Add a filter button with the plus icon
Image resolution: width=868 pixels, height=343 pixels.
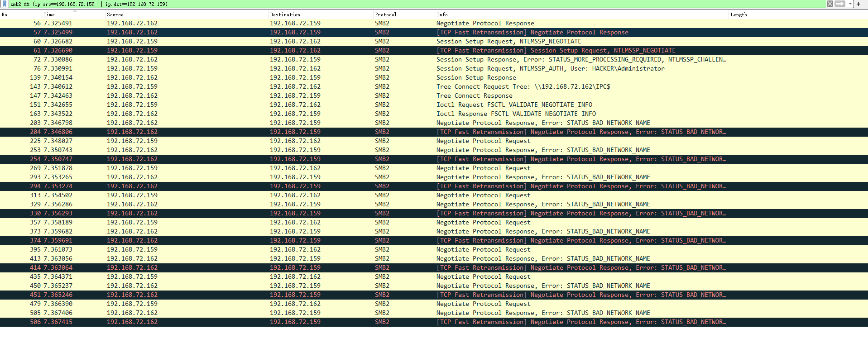pos(858,4)
